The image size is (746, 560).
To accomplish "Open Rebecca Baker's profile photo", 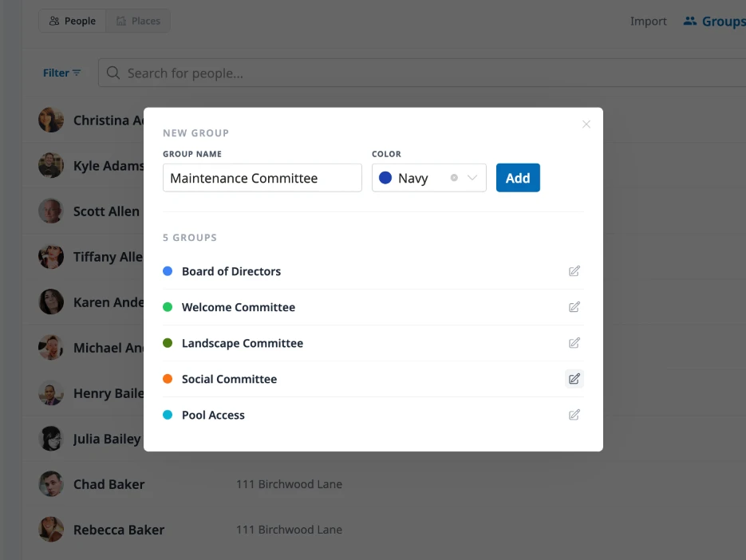I will click(50, 529).
